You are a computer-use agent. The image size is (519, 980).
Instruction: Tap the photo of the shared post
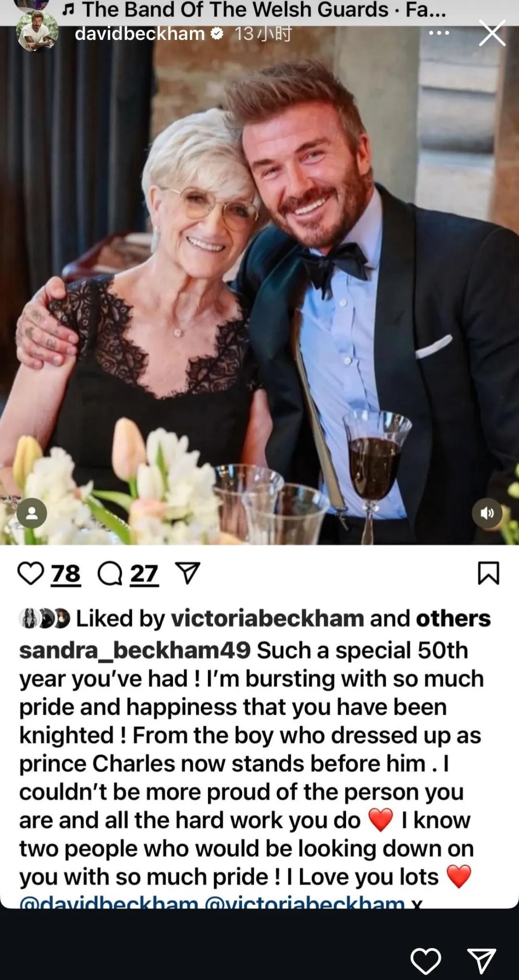coord(259,285)
